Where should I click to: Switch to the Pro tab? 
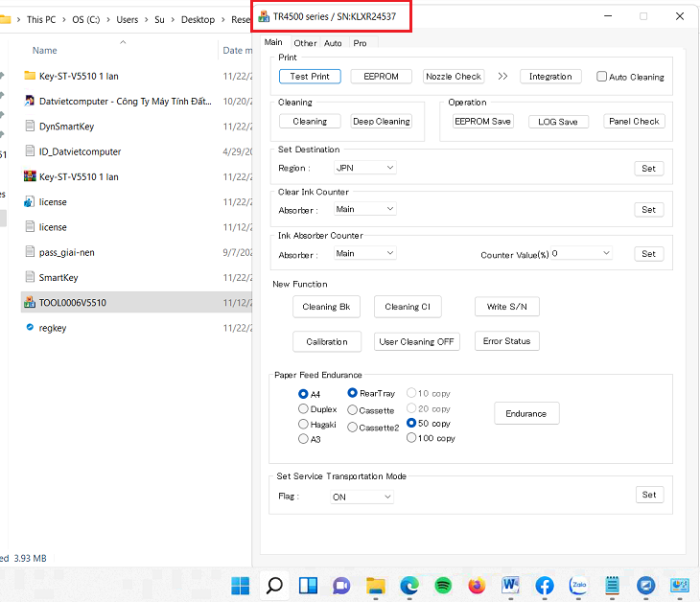click(x=360, y=43)
